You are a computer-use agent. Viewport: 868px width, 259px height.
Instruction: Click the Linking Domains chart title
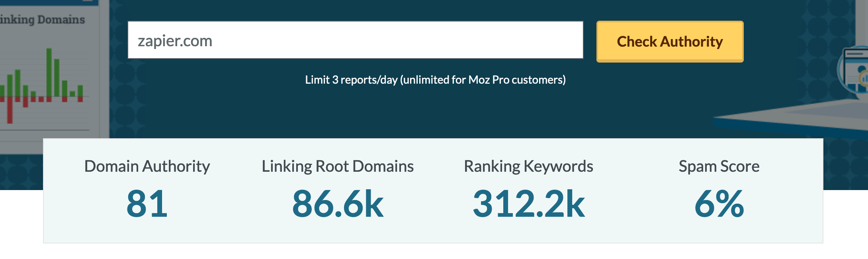[42, 20]
